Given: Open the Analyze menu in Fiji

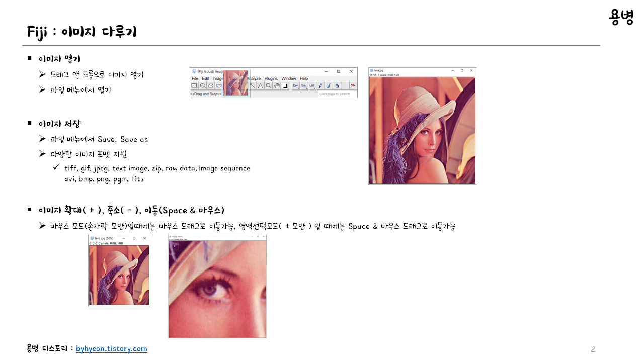Looking at the screenshot, I should pyautogui.click(x=254, y=79).
